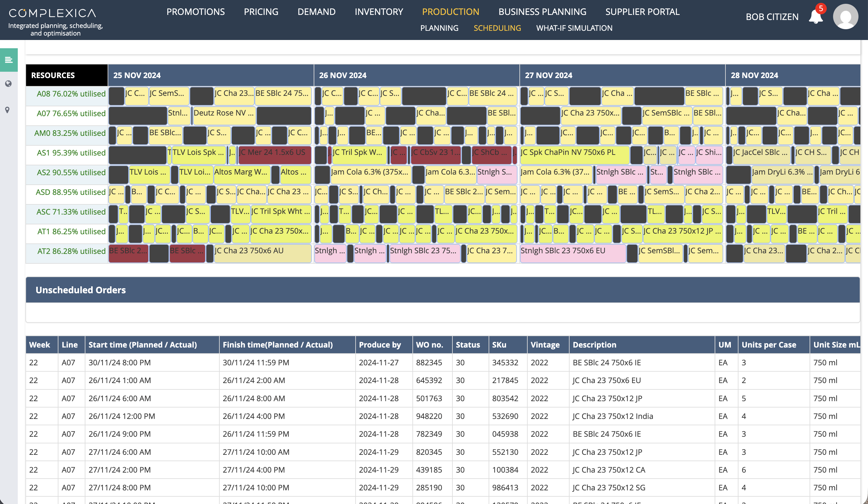
Task: Sort by the WO no. column header
Action: pyautogui.click(x=432, y=345)
